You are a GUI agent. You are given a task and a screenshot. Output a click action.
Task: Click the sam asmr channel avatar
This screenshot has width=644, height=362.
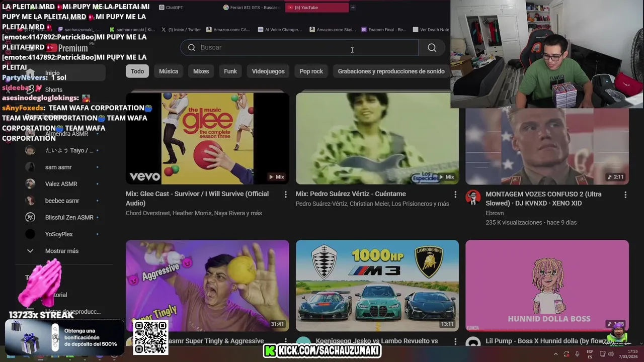click(30, 167)
